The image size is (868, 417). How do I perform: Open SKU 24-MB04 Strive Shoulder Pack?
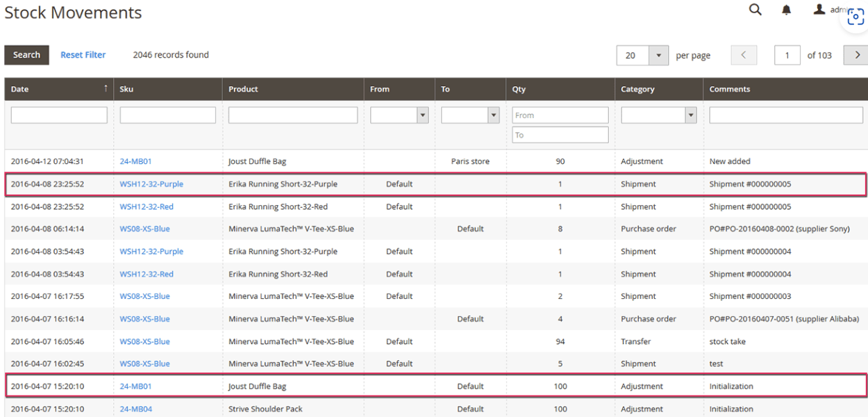(135, 409)
